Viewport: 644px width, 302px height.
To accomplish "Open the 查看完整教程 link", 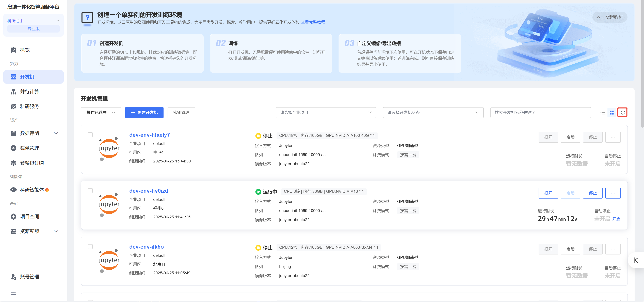I will (x=313, y=22).
